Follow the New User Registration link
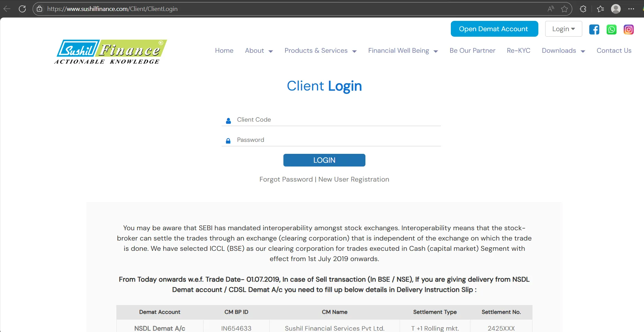Image resolution: width=644 pixels, height=332 pixels. [x=354, y=180]
